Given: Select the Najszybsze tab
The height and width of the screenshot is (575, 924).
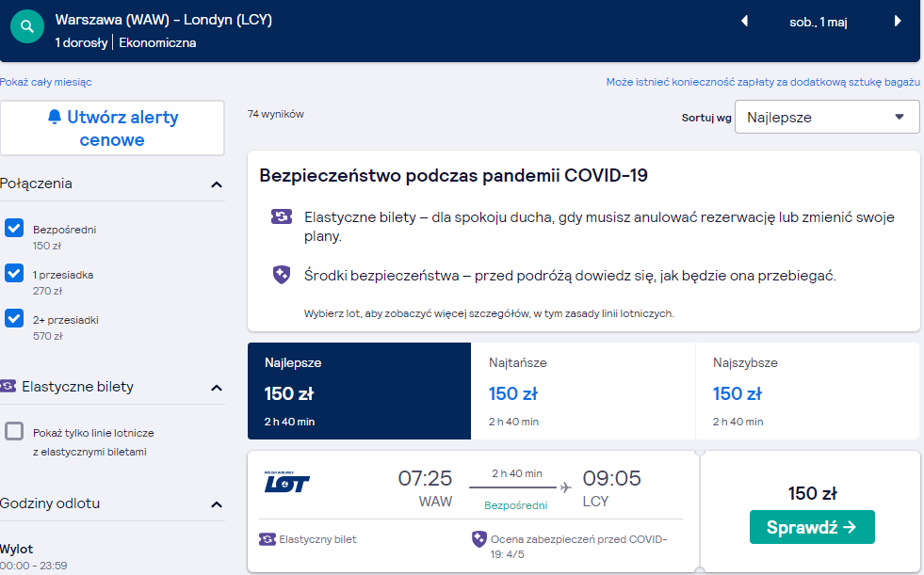Looking at the screenshot, I should tap(807, 391).
